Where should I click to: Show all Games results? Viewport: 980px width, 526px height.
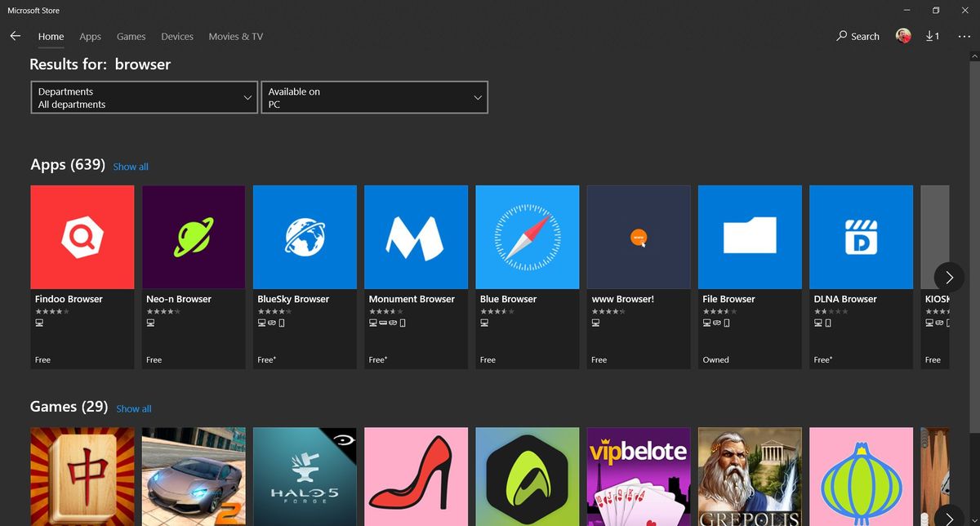coord(133,408)
